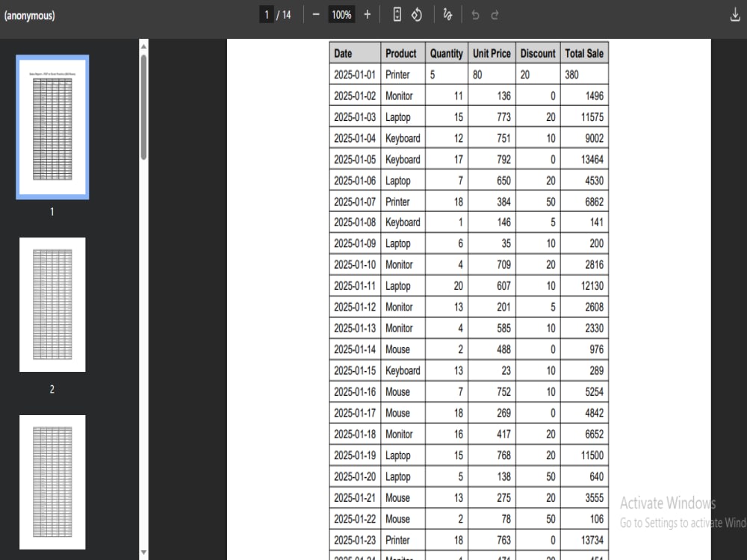Click the sidebar scroll down arrow
This screenshot has width=747, height=560.
coord(143,553)
